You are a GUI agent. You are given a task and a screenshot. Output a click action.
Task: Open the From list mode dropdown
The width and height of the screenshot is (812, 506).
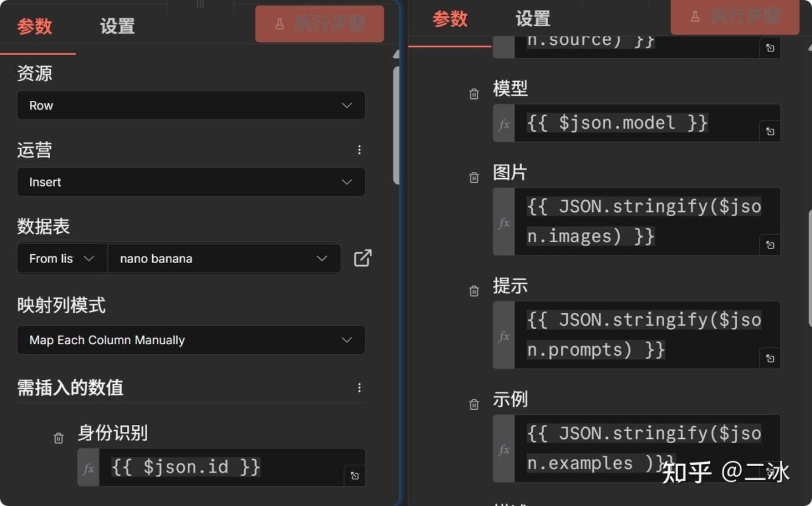pos(62,259)
